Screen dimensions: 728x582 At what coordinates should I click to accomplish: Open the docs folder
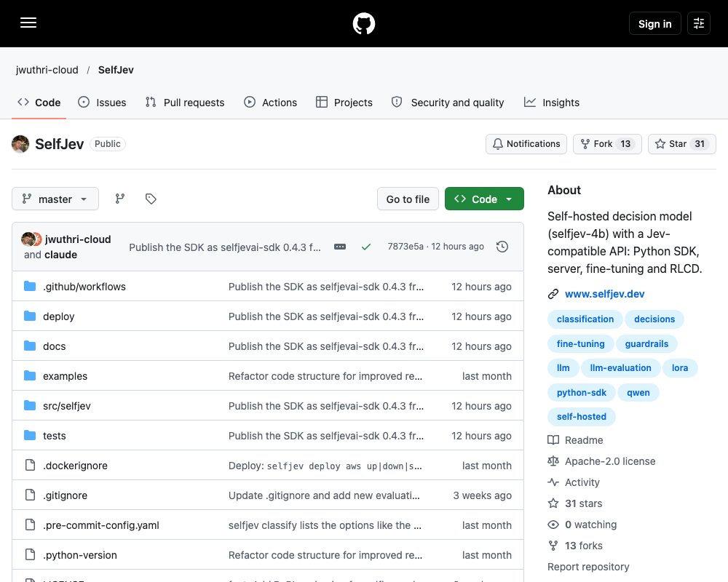point(55,346)
